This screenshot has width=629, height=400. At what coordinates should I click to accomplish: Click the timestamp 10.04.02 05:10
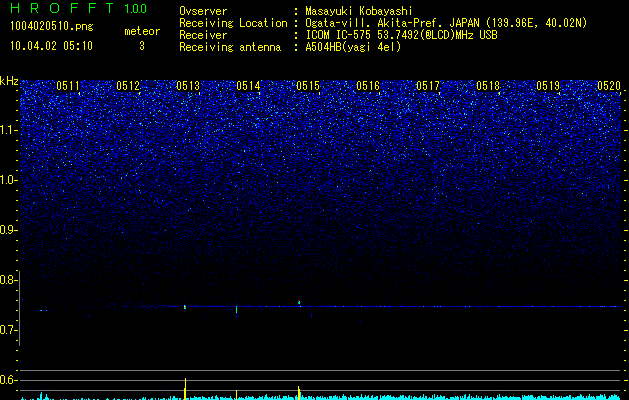point(52,46)
